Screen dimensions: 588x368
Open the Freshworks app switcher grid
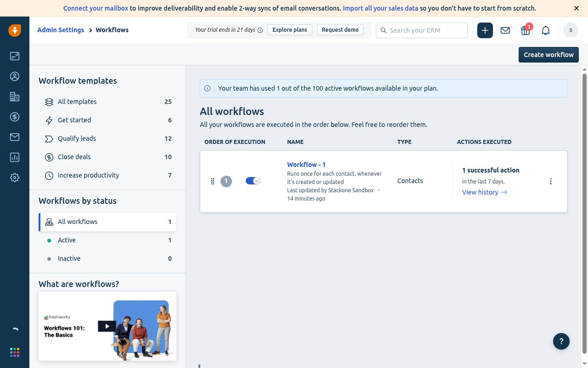coord(15,352)
